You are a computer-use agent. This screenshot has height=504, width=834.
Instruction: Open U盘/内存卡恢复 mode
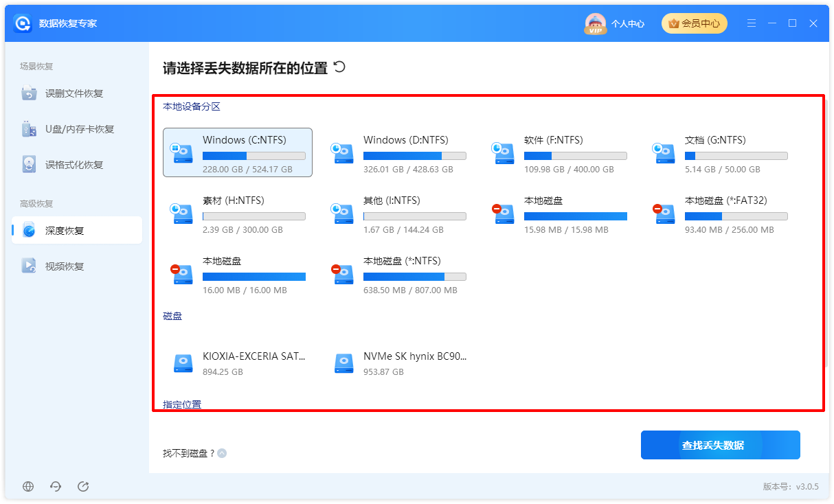tap(77, 129)
